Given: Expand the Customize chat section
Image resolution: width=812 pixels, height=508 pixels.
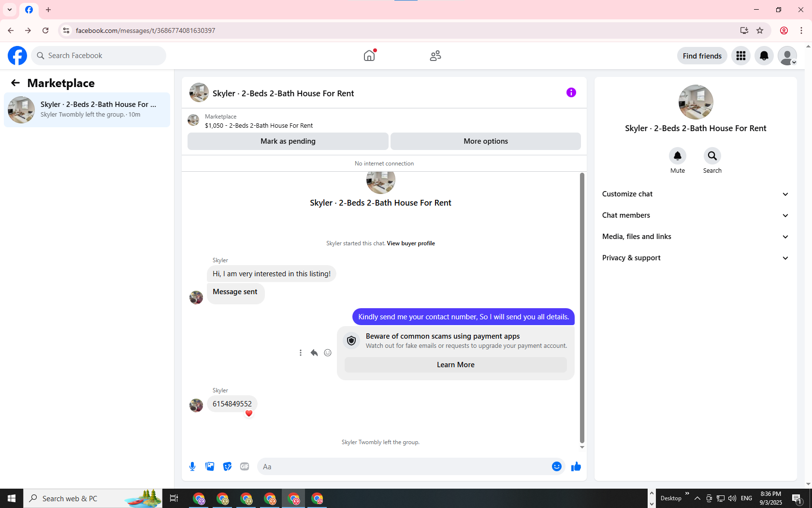Looking at the screenshot, I should pyautogui.click(x=696, y=194).
